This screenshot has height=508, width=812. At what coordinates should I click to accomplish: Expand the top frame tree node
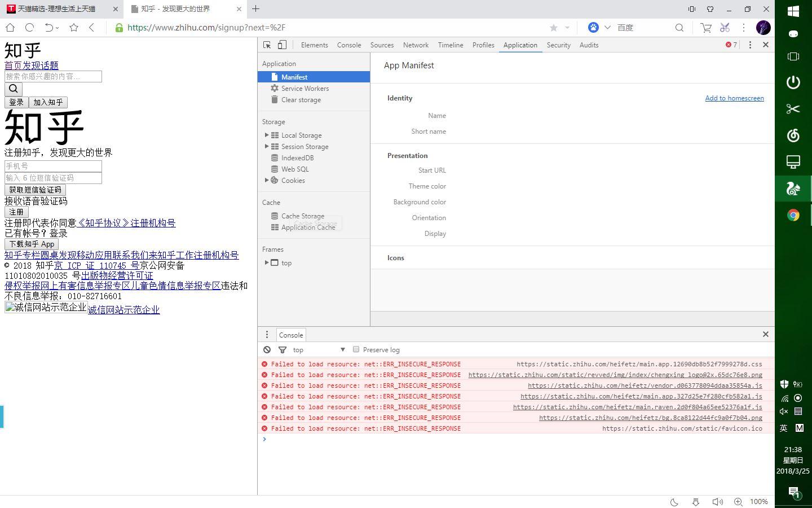point(267,262)
